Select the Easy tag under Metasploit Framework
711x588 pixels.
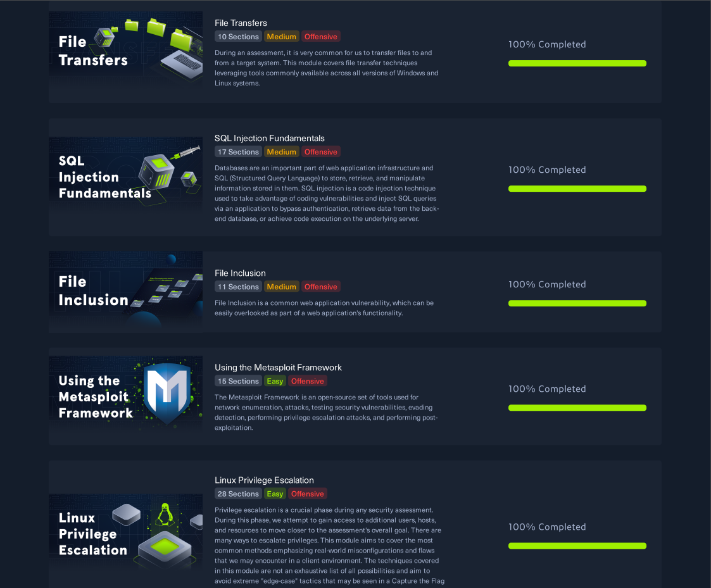coord(275,381)
